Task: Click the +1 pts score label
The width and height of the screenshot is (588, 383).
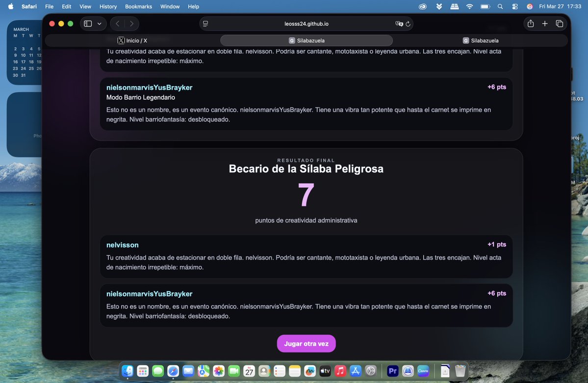Action: pos(497,245)
